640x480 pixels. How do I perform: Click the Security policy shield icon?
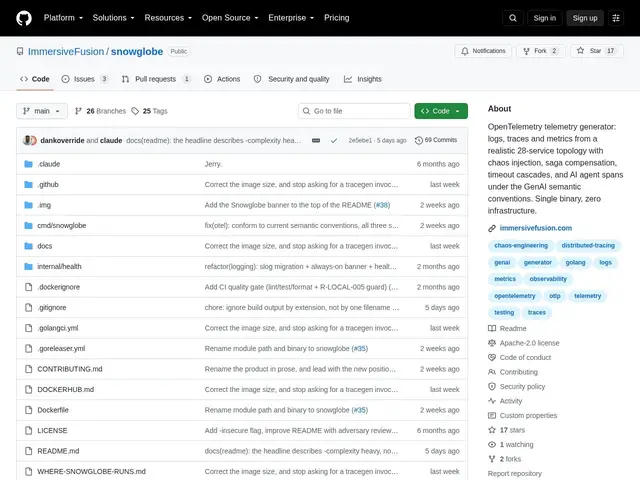point(492,387)
